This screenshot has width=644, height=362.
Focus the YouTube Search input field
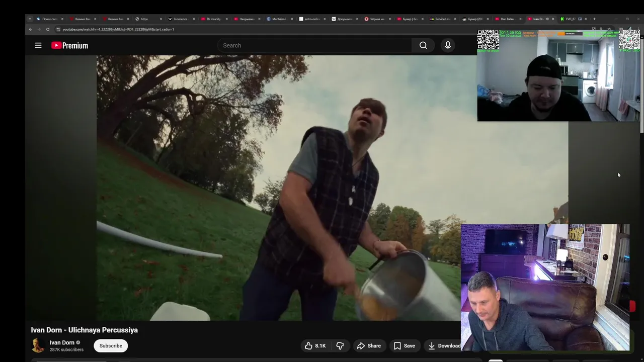point(314,45)
